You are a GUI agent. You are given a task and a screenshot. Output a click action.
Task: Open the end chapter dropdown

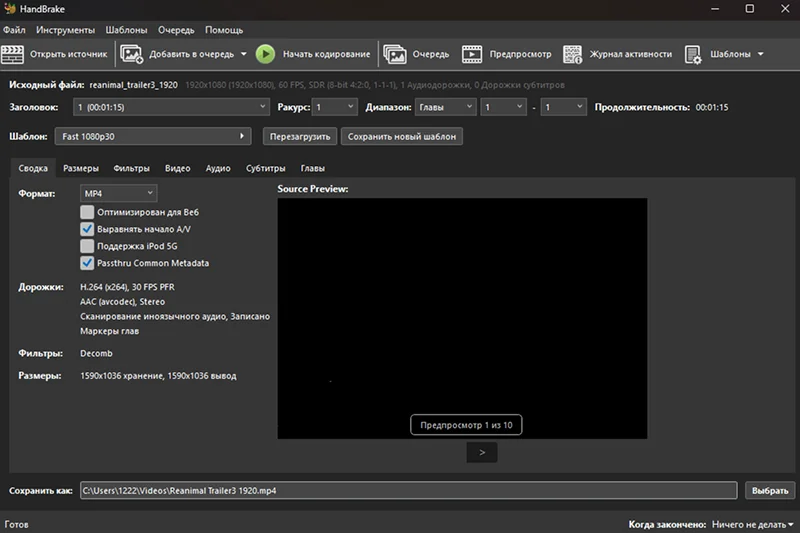click(x=563, y=107)
